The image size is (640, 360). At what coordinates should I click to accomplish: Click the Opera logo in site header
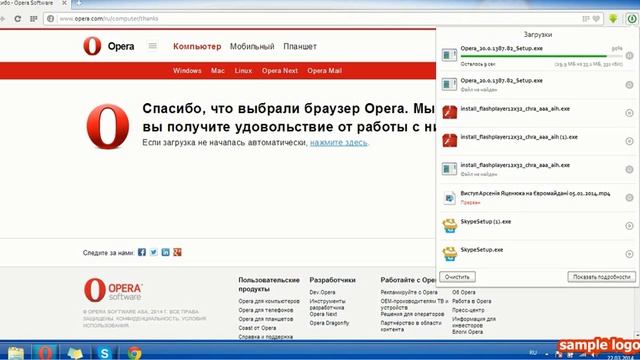coord(109,46)
